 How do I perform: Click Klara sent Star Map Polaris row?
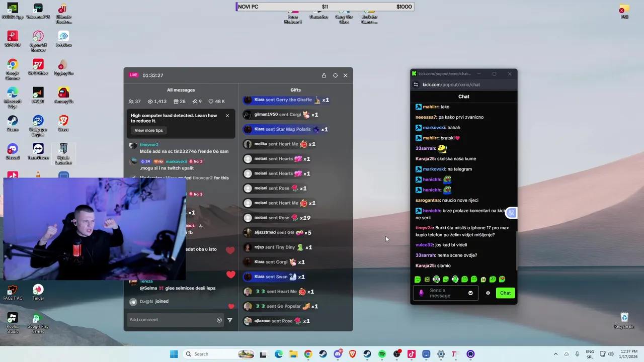(x=285, y=129)
